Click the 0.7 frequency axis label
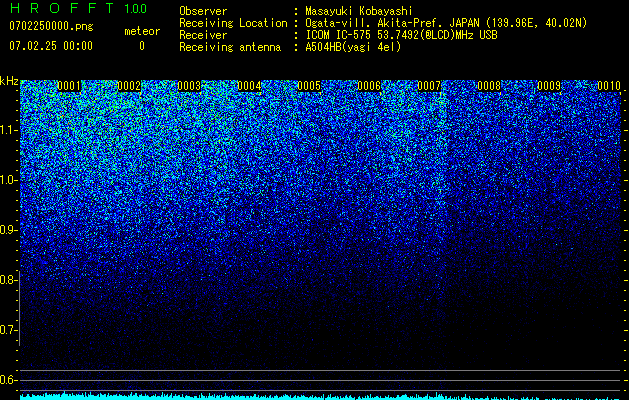Image resolution: width=629 pixels, height=400 pixels. coord(8,330)
